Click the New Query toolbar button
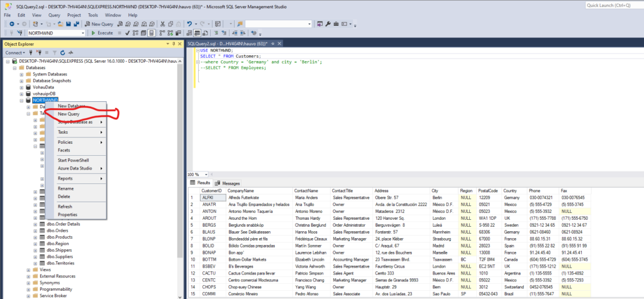This screenshot has height=299, width=644. [99, 24]
